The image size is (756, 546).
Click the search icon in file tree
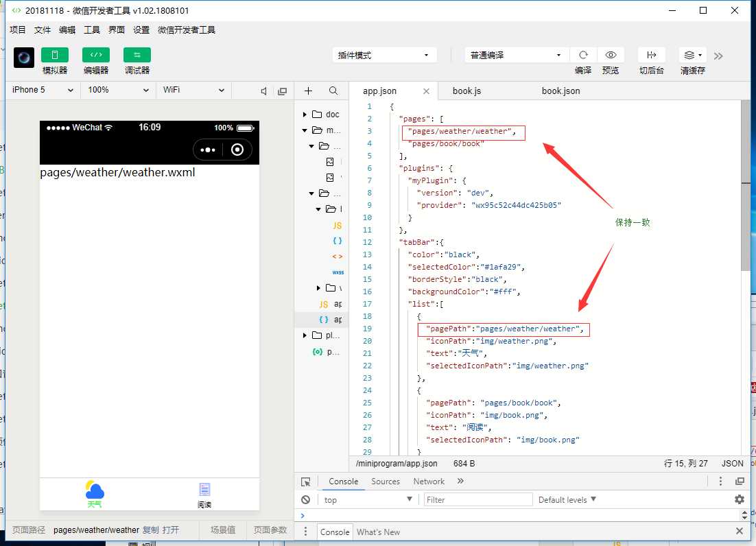point(333,91)
